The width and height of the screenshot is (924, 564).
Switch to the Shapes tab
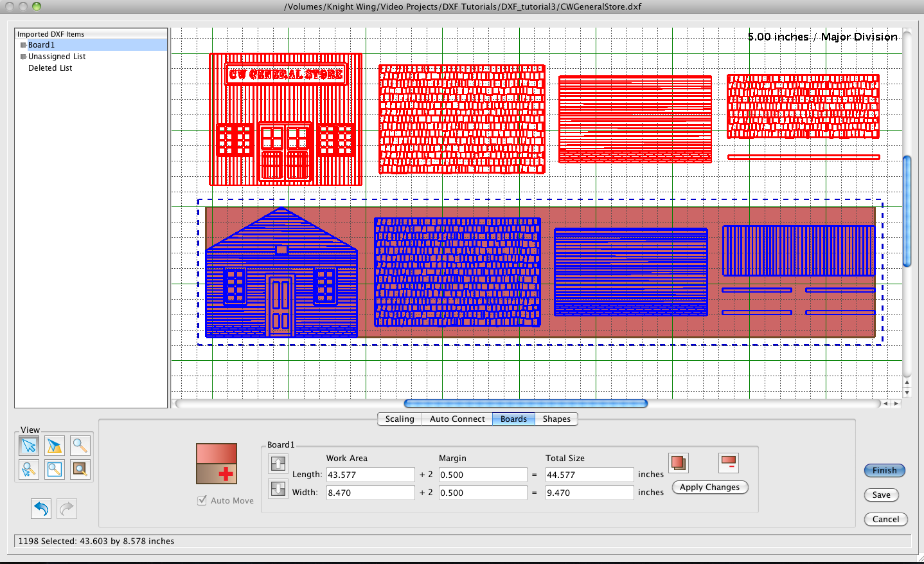click(x=556, y=419)
